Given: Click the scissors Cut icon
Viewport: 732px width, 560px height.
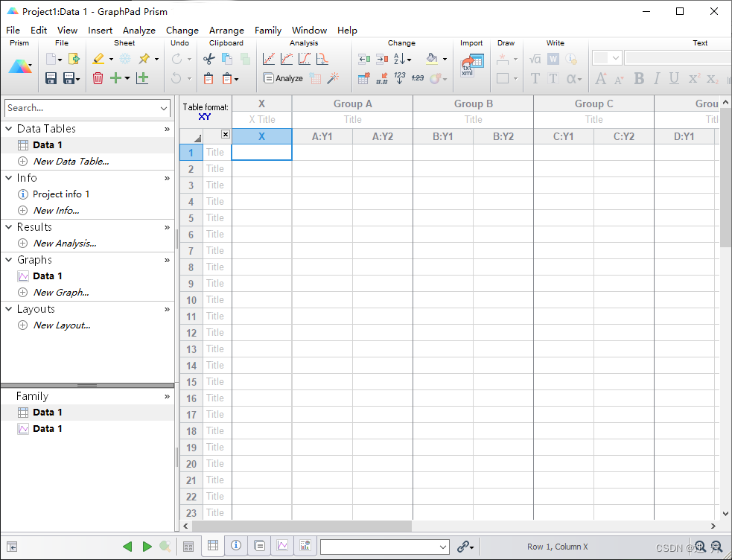Looking at the screenshot, I should [210, 57].
